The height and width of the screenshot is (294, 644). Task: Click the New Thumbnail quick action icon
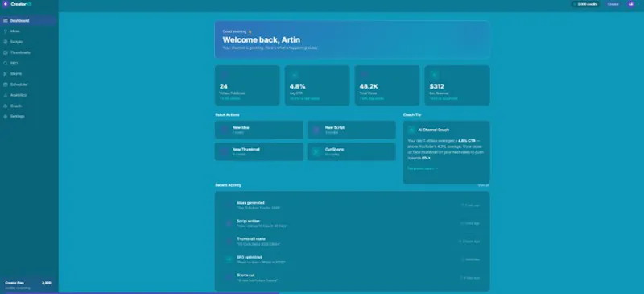(x=225, y=151)
